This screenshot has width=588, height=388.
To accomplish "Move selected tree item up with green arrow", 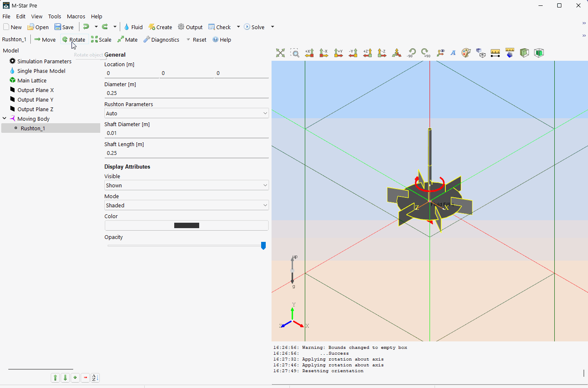I will [x=55, y=378].
